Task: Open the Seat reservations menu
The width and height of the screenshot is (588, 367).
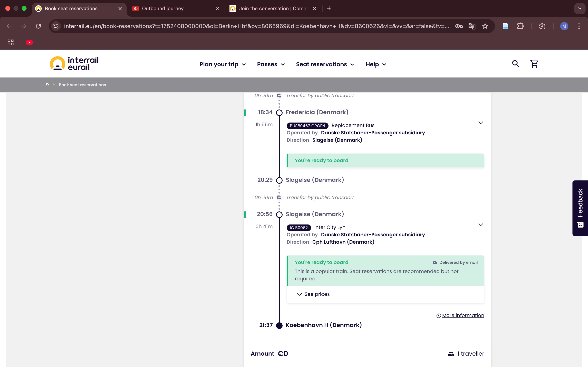Action: click(x=325, y=64)
